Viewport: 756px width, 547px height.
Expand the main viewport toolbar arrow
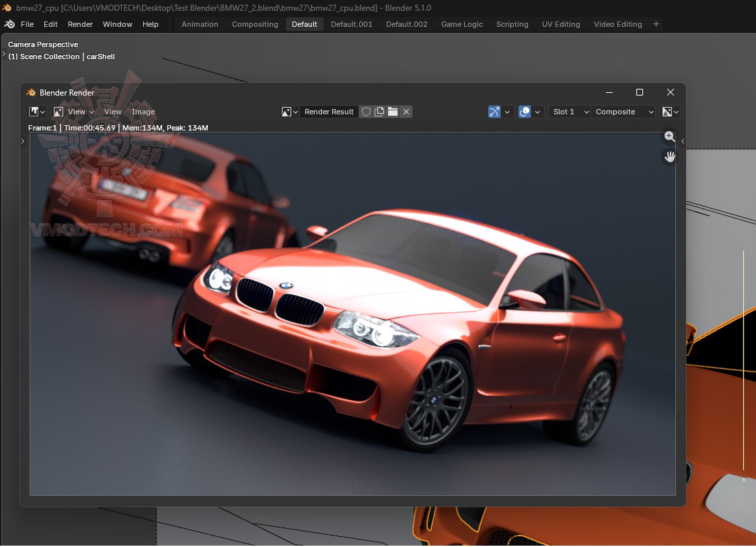tap(4, 54)
